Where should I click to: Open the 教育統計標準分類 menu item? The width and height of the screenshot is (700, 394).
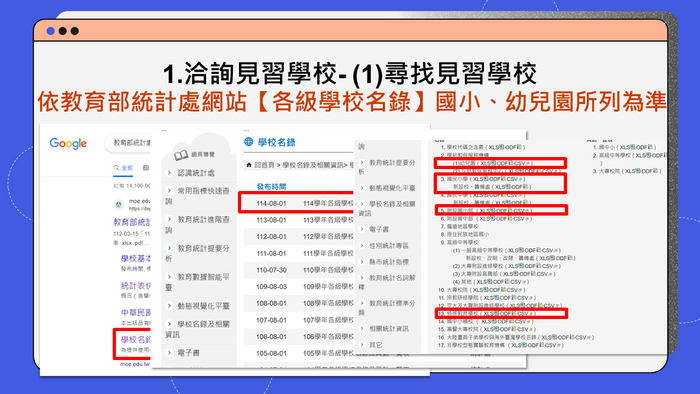(387, 307)
